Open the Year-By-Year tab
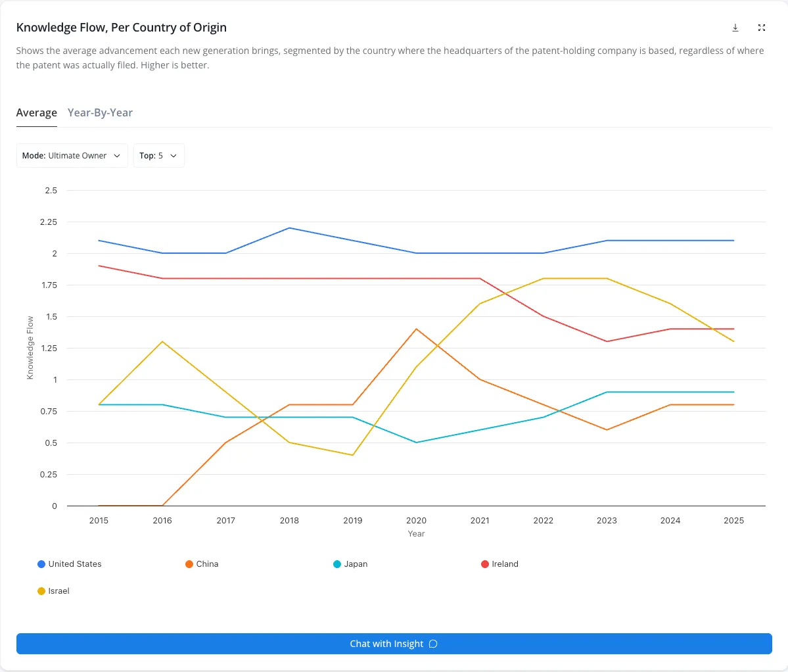Image resolution: width=788 pixels, height=672 pixels. (100, 112)
